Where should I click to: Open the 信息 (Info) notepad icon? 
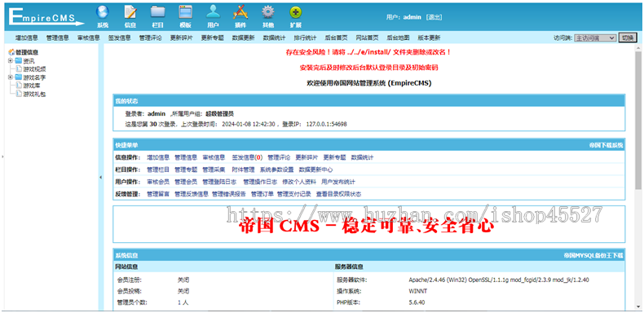click(x=130, y=12)
